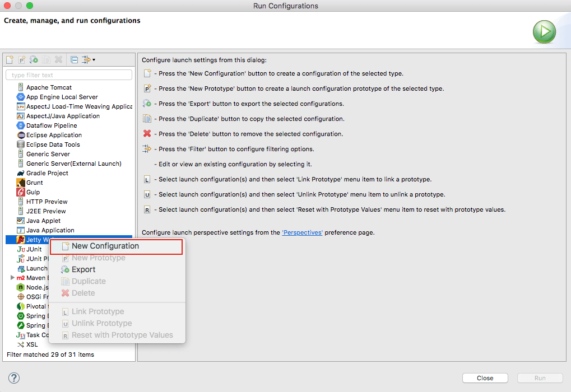Select Java Application in the tree
The width and height of the screenshot is (571, 392).
52,230
